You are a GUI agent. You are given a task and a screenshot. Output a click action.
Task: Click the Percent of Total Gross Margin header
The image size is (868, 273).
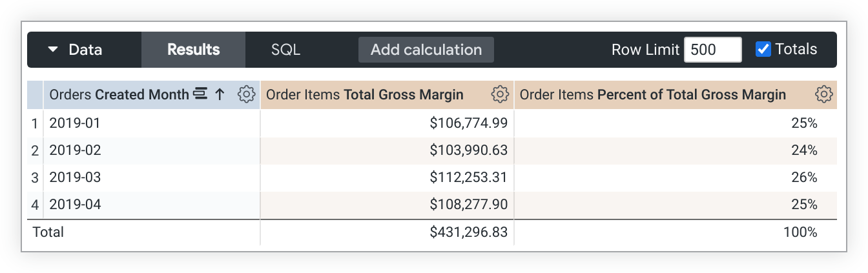click(x=652, y=95)
